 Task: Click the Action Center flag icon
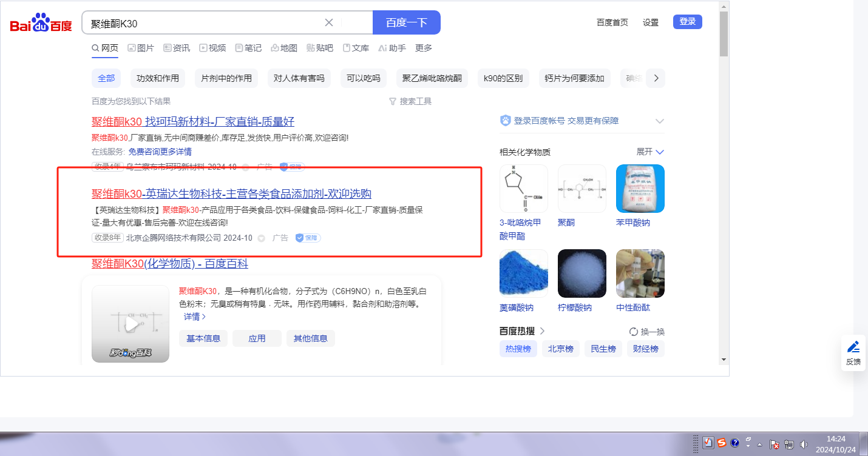tap(775, 444)
